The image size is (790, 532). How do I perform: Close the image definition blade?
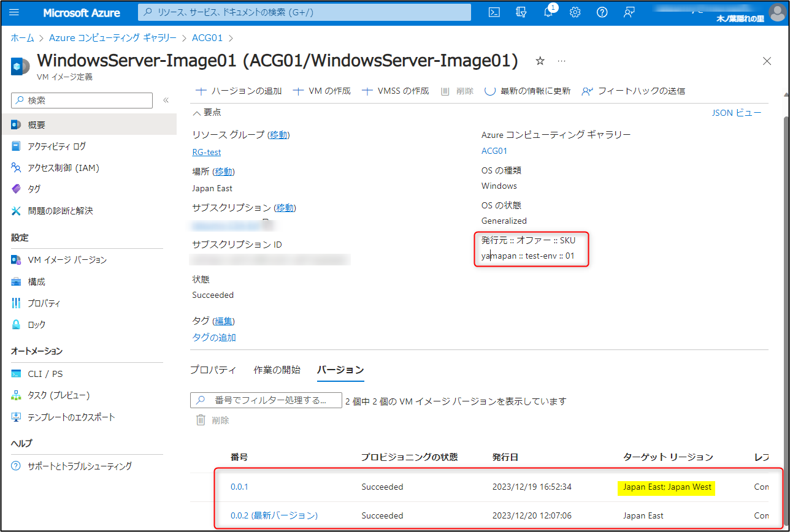[x=767, y=61]
